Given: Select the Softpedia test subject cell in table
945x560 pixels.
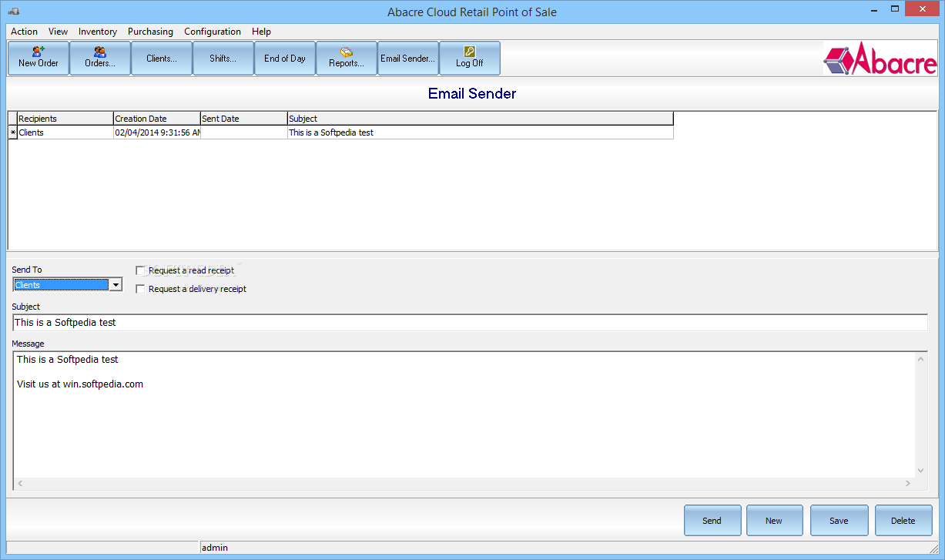Looking at the screenshot, I should coord(481,132).
